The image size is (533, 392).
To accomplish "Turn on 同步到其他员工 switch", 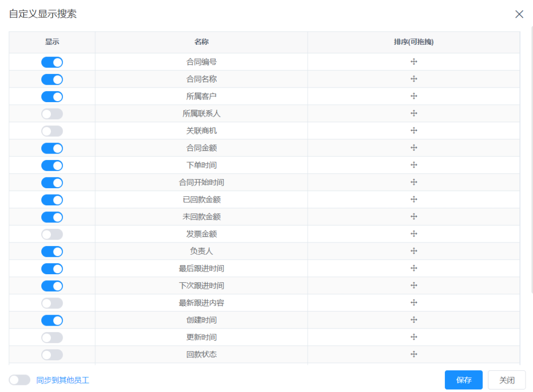I will 19,380.
